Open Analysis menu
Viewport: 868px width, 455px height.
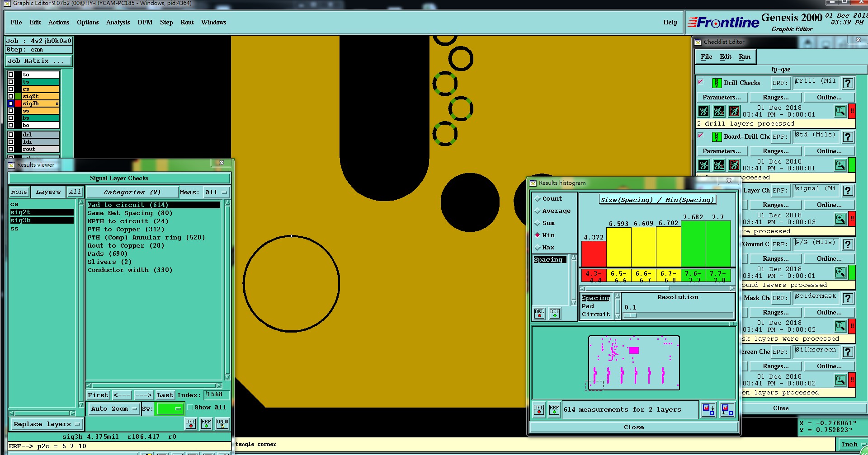(118, 23)
